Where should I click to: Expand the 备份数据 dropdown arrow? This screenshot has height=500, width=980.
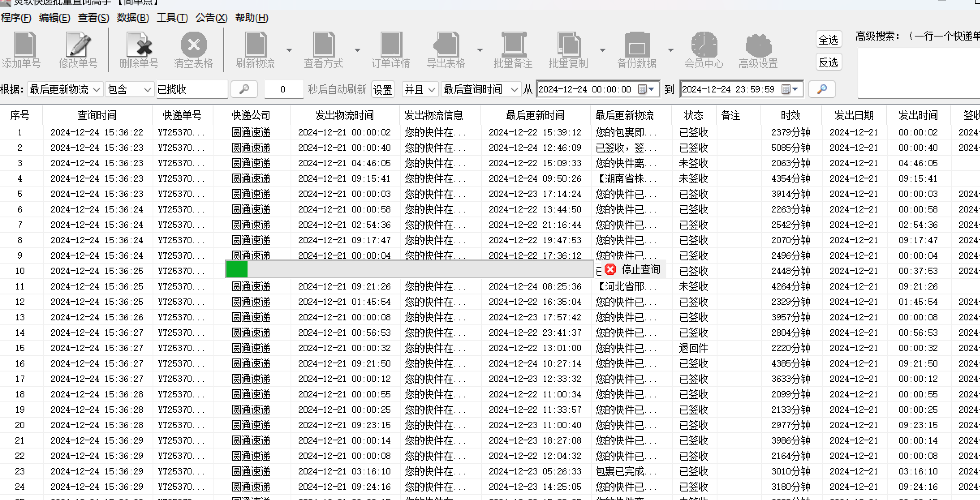tap(671, 50)
